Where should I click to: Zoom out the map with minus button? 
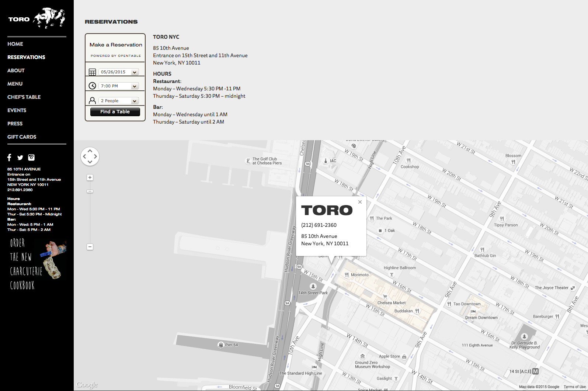click(90, 247)
